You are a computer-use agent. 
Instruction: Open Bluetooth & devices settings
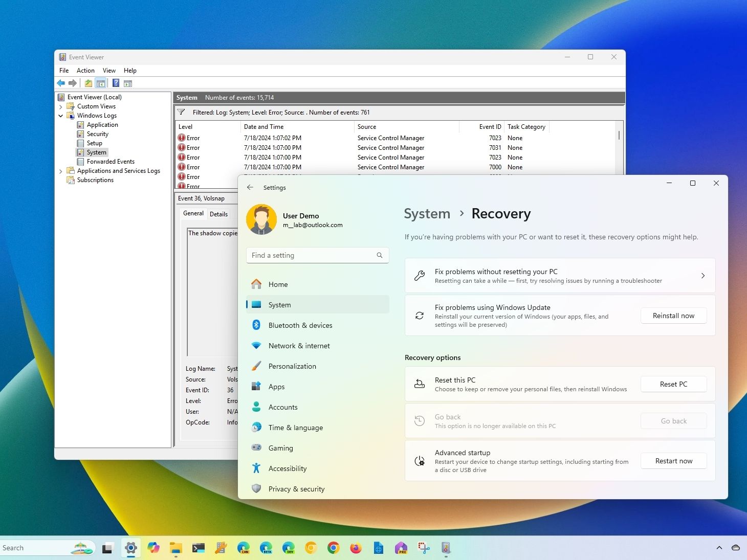(300, 325)
